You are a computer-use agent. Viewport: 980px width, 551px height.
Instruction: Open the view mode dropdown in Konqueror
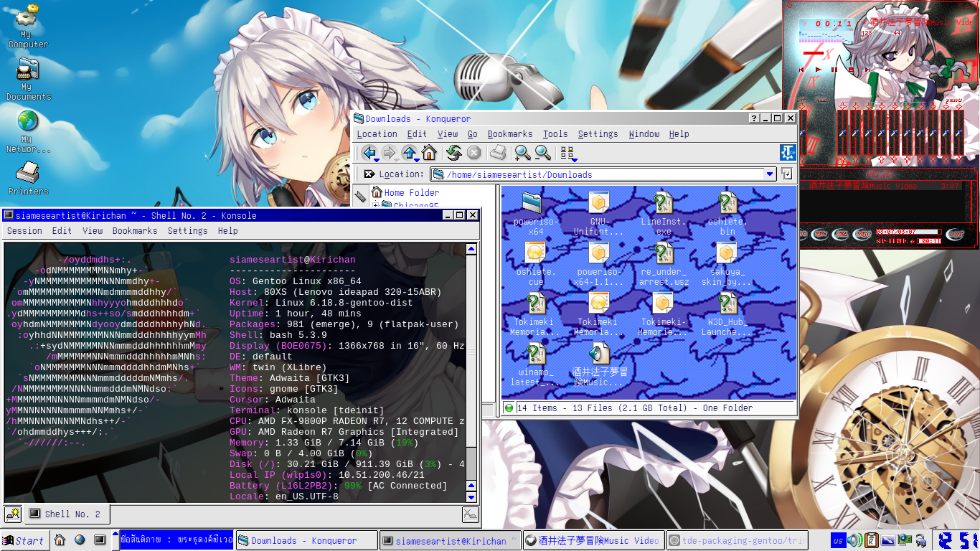click(x=568, y=153)
